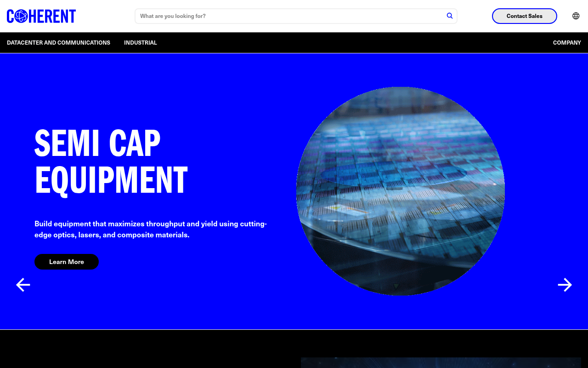
Task: Open the Company menu
Action: pyautogui.click(x=567, y=43)
